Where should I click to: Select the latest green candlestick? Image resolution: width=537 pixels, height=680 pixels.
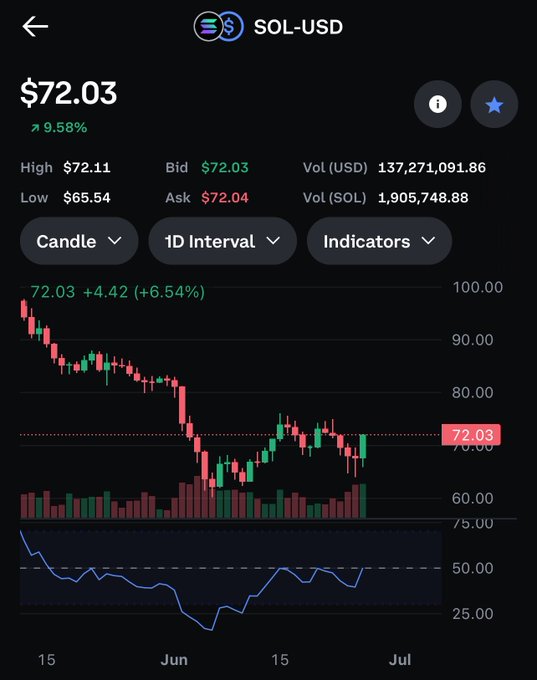363,447
